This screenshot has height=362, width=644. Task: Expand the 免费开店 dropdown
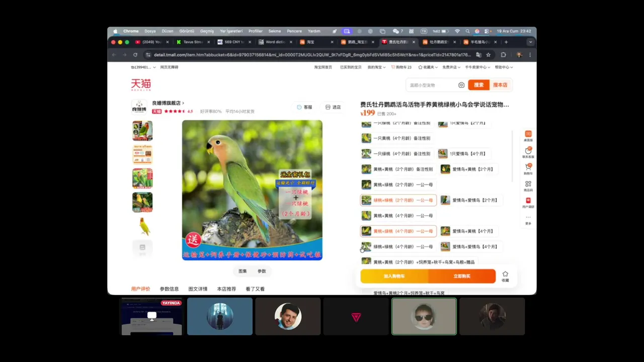tap(451, 67)
